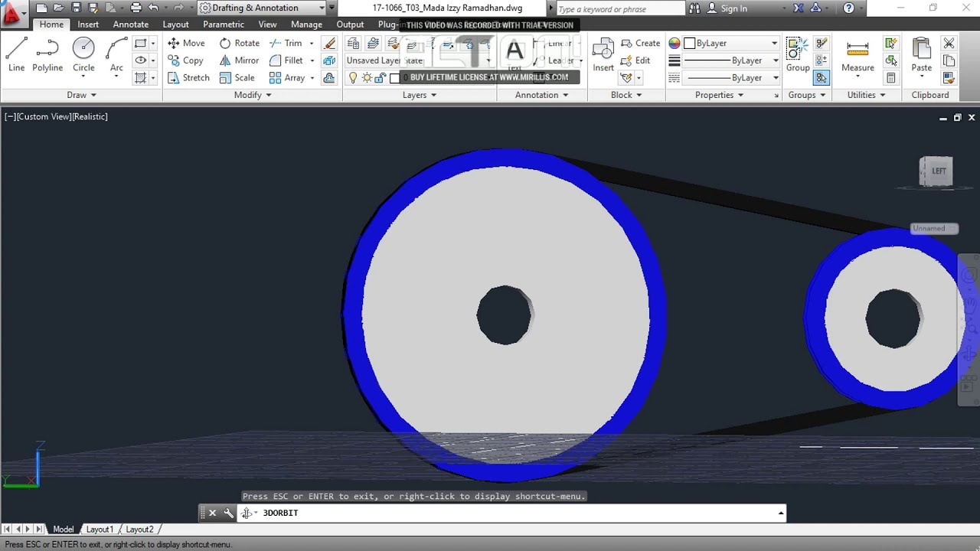The image size is (980, 551).
Task: Activate the Fillet command
Action: (x=286, y=60)
